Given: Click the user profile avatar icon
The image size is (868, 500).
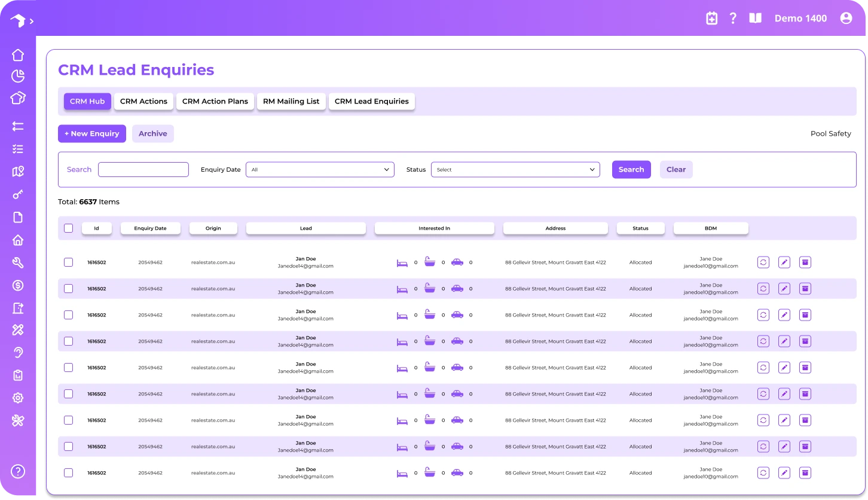Looking at the screenshot, I should (846, 19).
